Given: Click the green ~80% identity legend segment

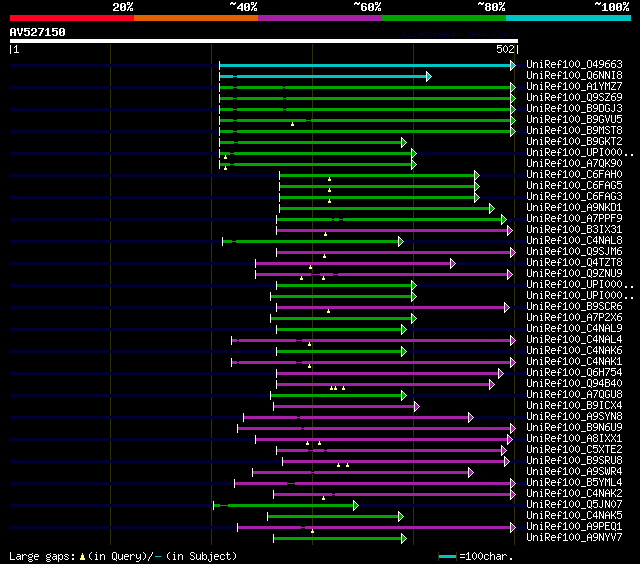Looking at the screenshot, I should pyautogui.click(x=444, y=18).
